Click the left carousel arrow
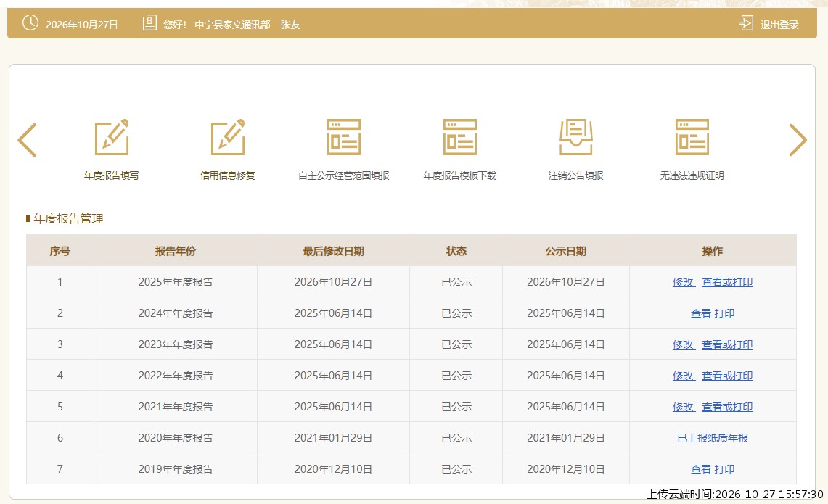This screenshot has height=504, width=828. click(28, 140)
